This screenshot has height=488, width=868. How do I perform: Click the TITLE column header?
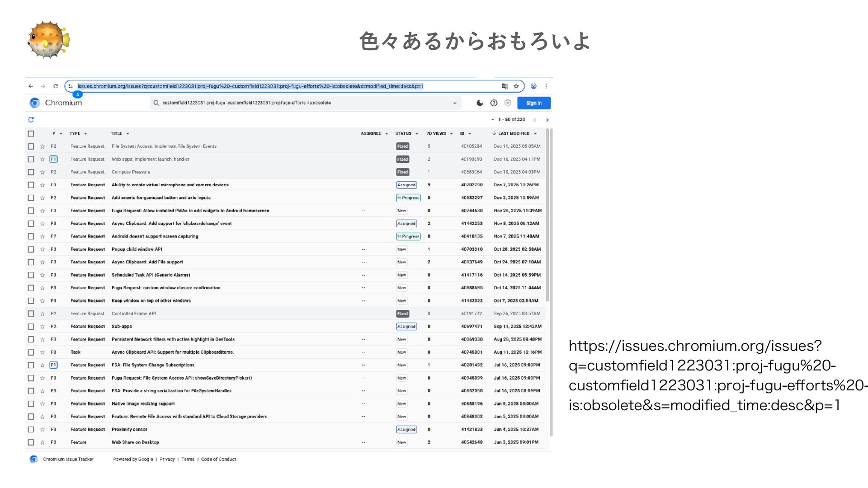pyautogui.click(x=116, y=134)
